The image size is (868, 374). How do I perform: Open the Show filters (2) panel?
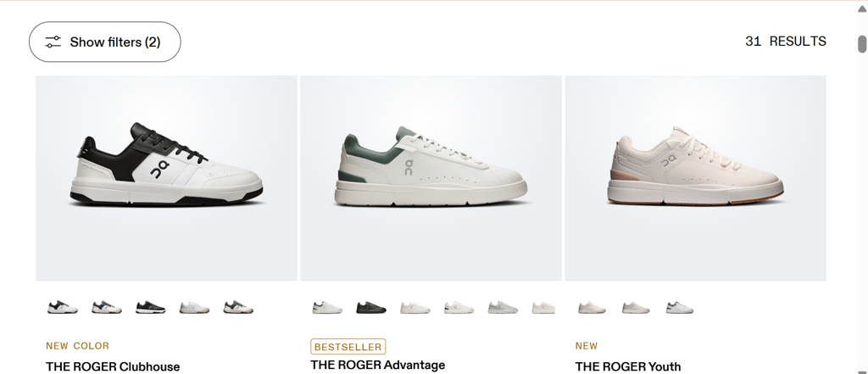click(x=104, y=42)
